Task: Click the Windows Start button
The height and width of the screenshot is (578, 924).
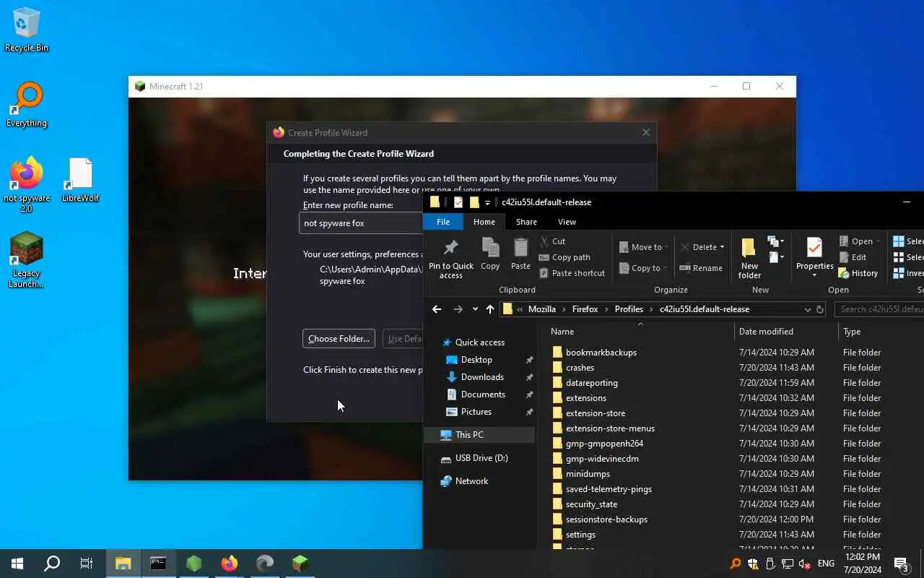Action: [x=17, y=564]
